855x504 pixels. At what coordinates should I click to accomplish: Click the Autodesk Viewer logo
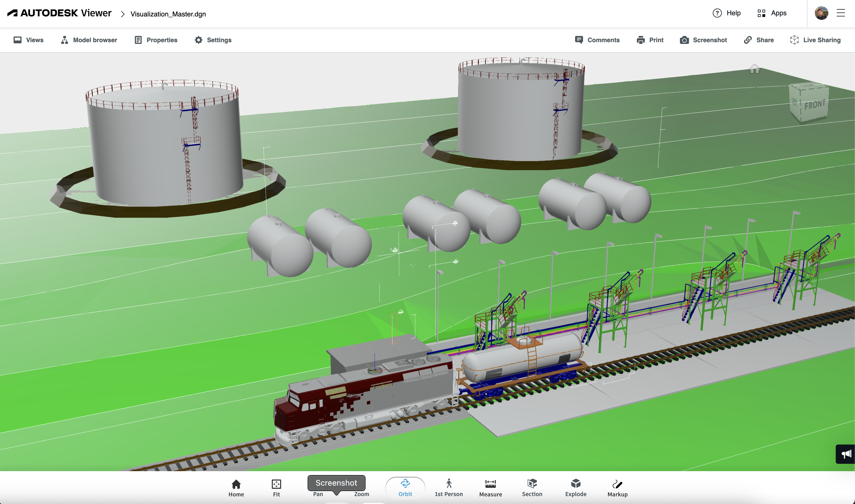(59, 13)
